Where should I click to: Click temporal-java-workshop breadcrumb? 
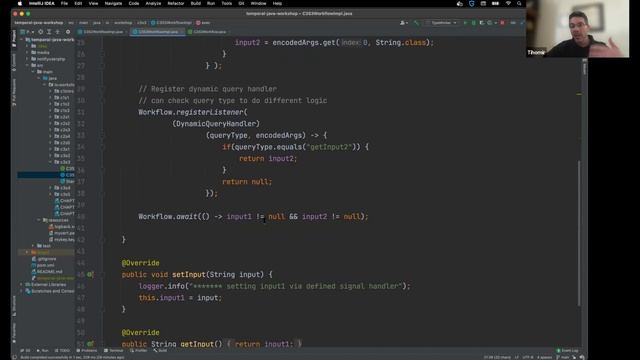(x=39, y=23)
